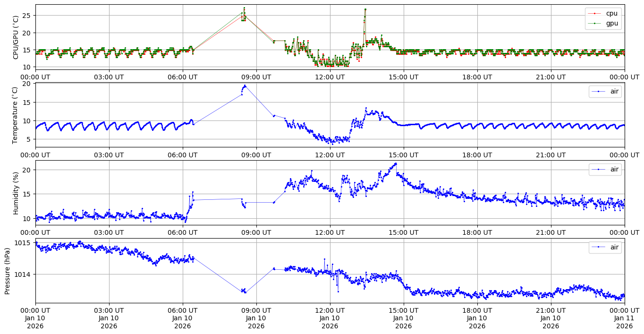Click the 25 tick on the CPU/GPU axis
Screen dimensions: 644x334
pyautogui.click(x=26, y=16)
